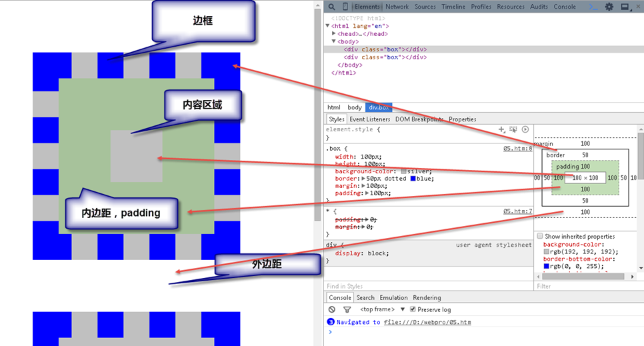Click the computed pane horizontal scrollbar

click(x=583, y=277)
